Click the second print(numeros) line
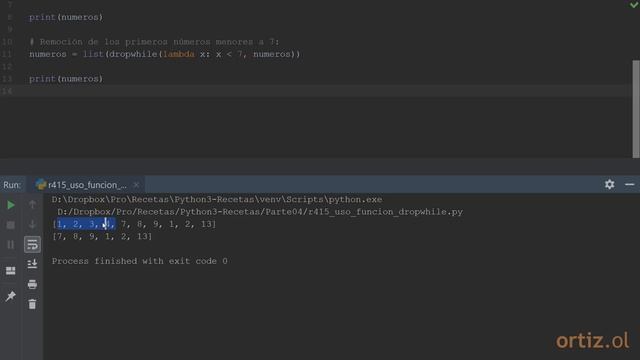 pyautogui.click(x=66, y=79)
